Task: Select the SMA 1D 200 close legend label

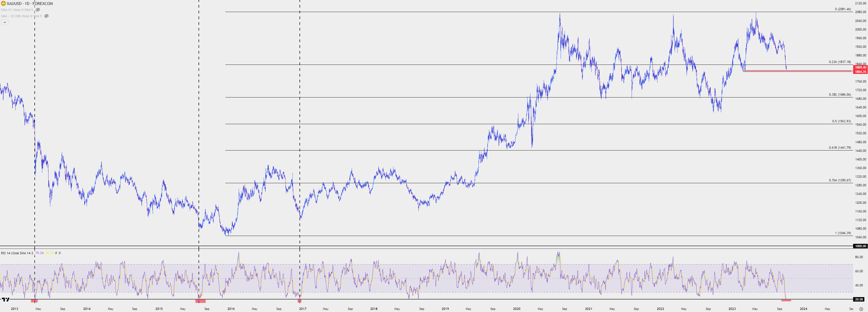Action: 21,16
